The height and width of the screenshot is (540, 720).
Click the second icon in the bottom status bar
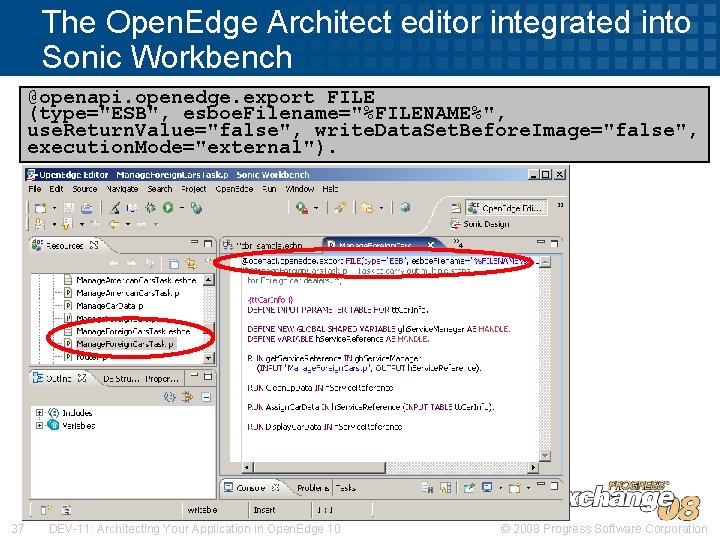(67, 510)
